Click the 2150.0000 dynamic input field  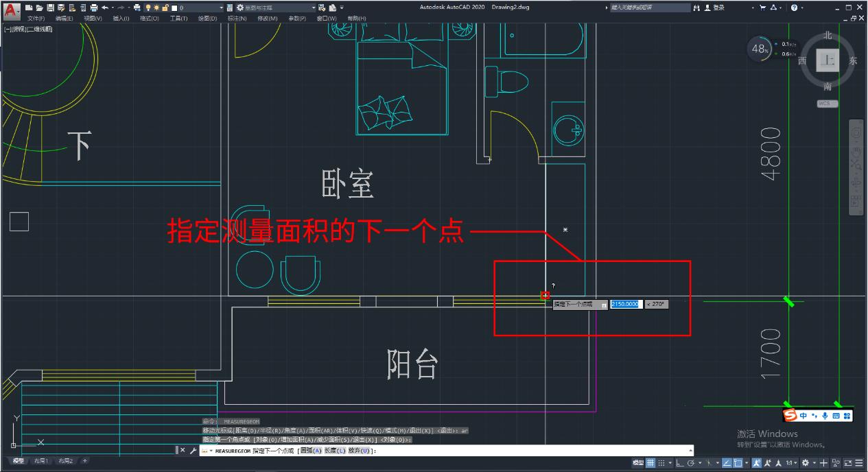point(625,304)
